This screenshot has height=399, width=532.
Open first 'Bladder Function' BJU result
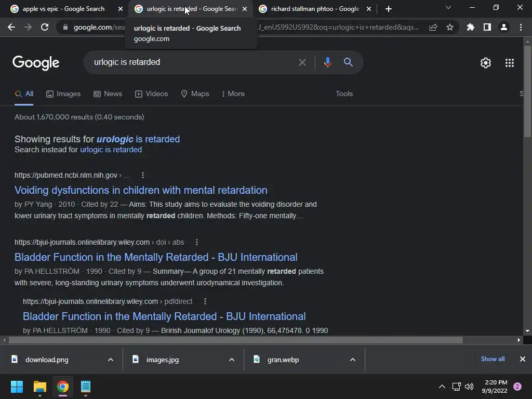tap(156, 257)
